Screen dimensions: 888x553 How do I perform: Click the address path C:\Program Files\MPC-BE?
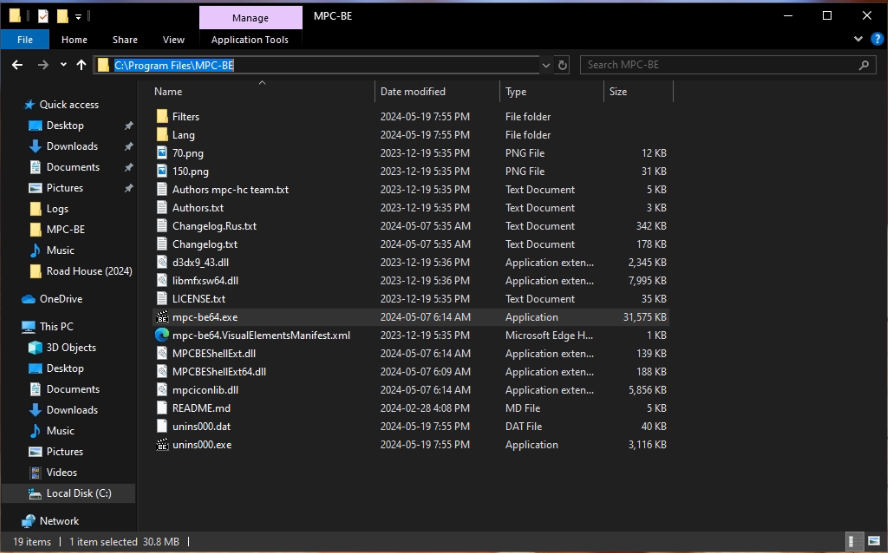[174, 65]
